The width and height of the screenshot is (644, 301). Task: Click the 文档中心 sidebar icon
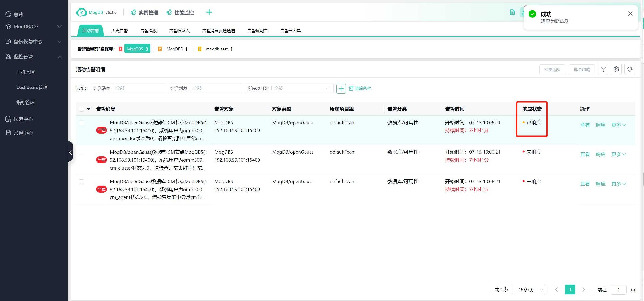(8, 133)
